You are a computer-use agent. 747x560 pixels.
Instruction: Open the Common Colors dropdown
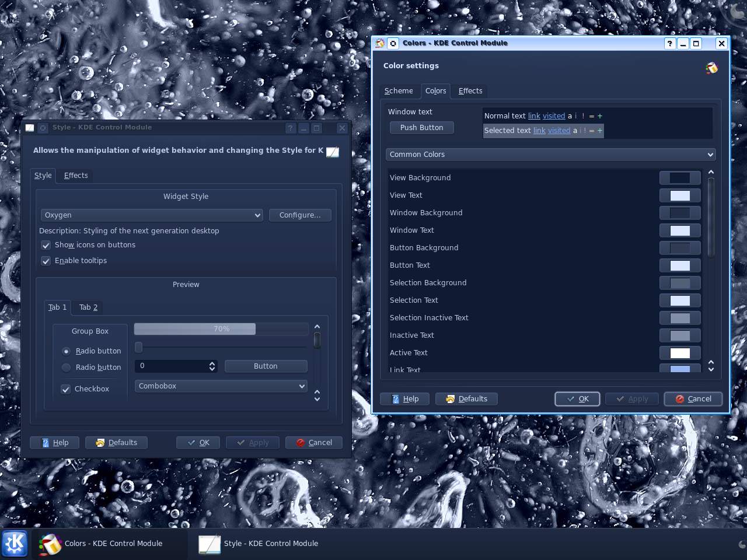[550, 155]
